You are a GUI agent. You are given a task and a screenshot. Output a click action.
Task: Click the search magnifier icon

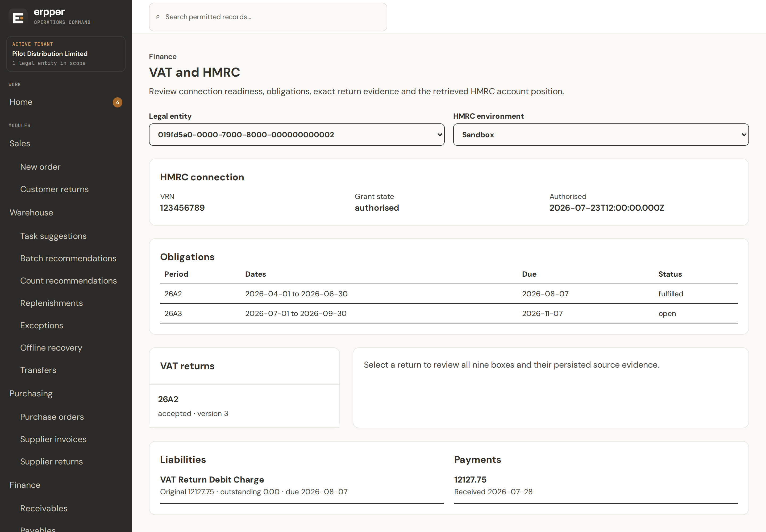pos(158,17)
